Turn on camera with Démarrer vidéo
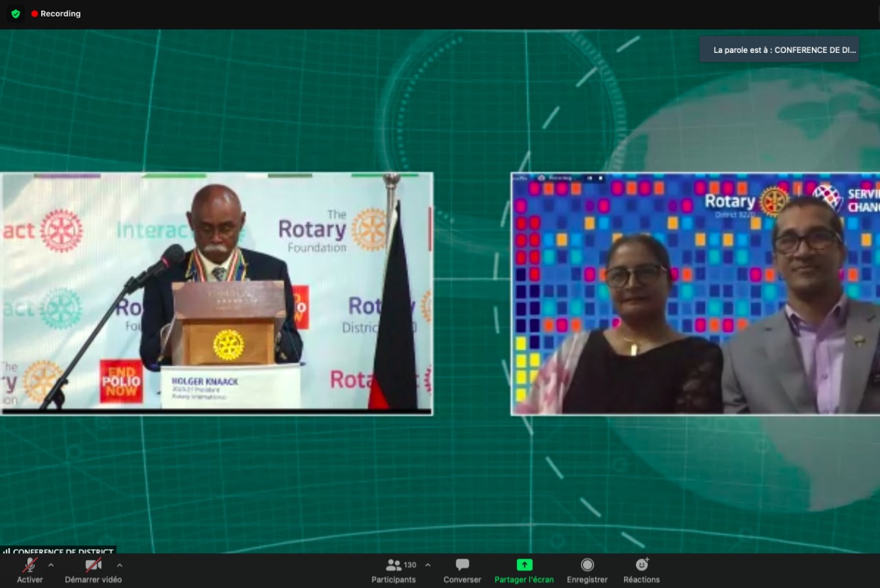This screenshot has height=588, width=880. pyautogui.click(x=93, y=565)
